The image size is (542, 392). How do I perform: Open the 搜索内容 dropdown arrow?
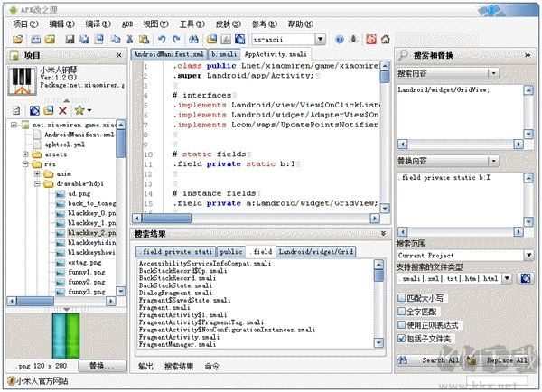[493, 73]
